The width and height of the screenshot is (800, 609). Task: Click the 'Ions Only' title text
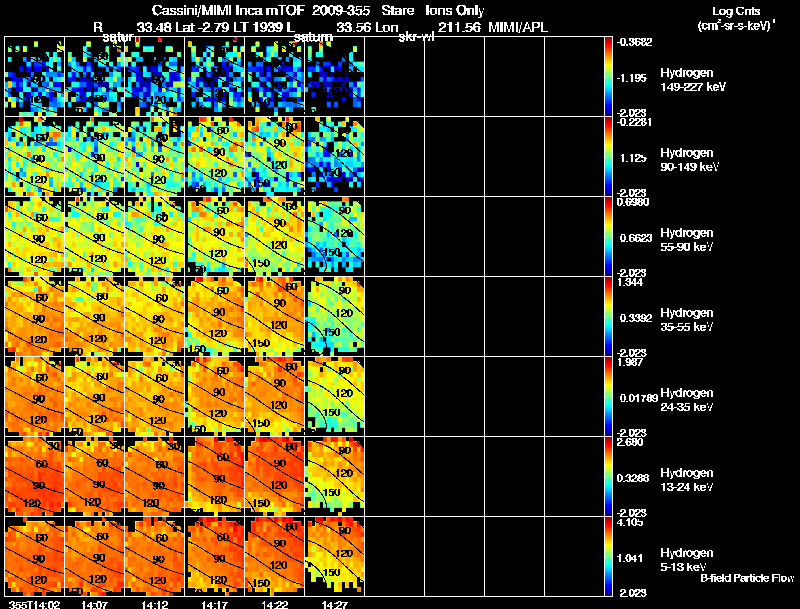455,10
